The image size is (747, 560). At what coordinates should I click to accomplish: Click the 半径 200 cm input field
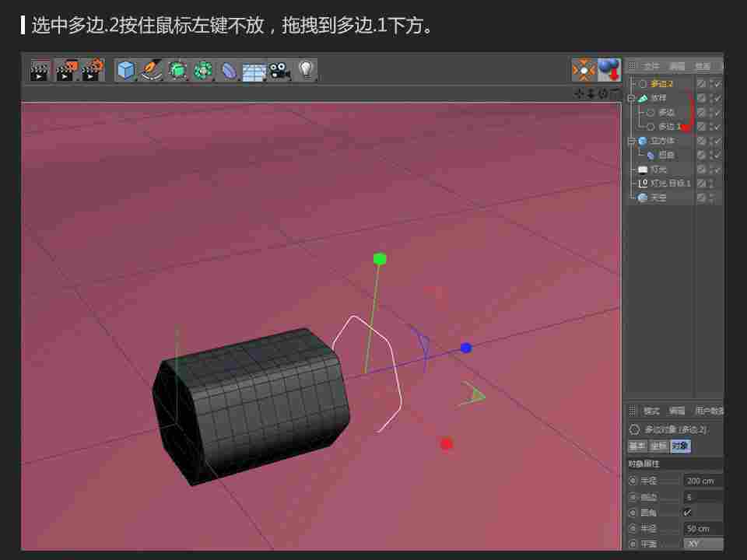(699, 481)
